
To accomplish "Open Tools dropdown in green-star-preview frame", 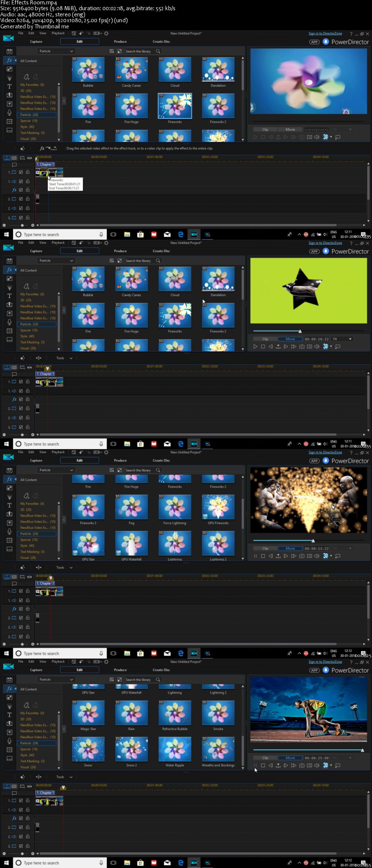I will click(64, 358).
